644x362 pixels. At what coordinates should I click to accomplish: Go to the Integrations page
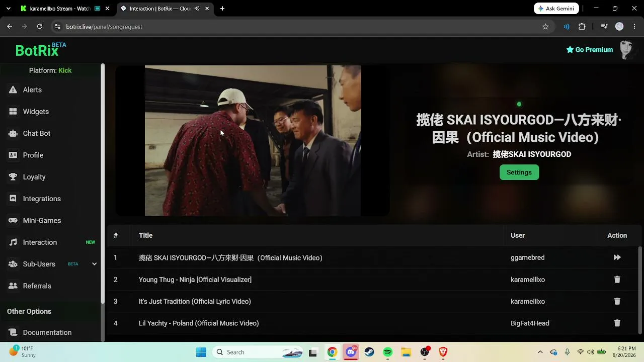(42, 199)
